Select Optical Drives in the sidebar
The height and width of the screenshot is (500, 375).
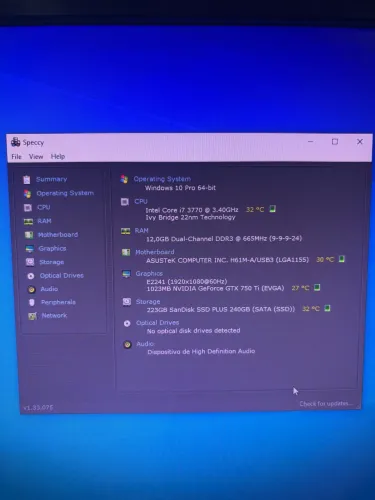[x=62, y=276]
